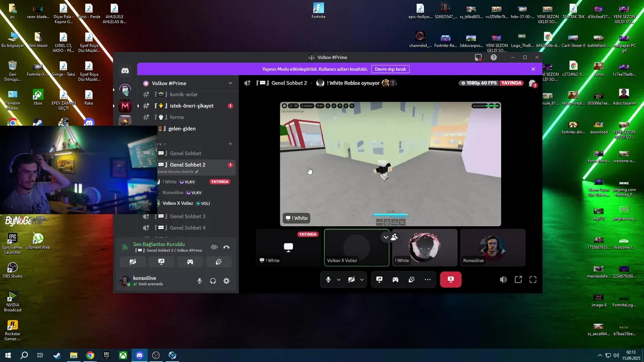Share screen button in voice panel
Screen dimensions: 644x362
[162, 262]
